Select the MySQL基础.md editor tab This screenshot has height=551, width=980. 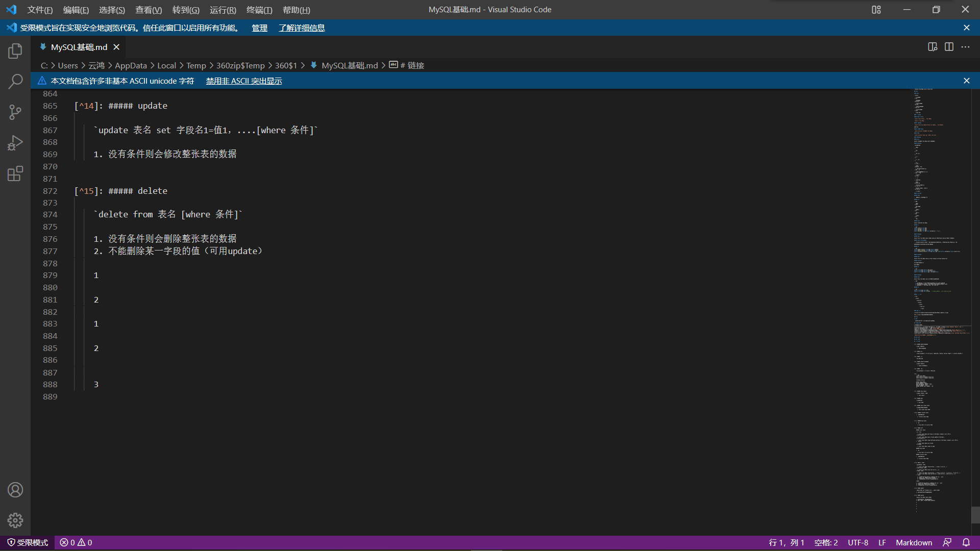pos(79,47)
